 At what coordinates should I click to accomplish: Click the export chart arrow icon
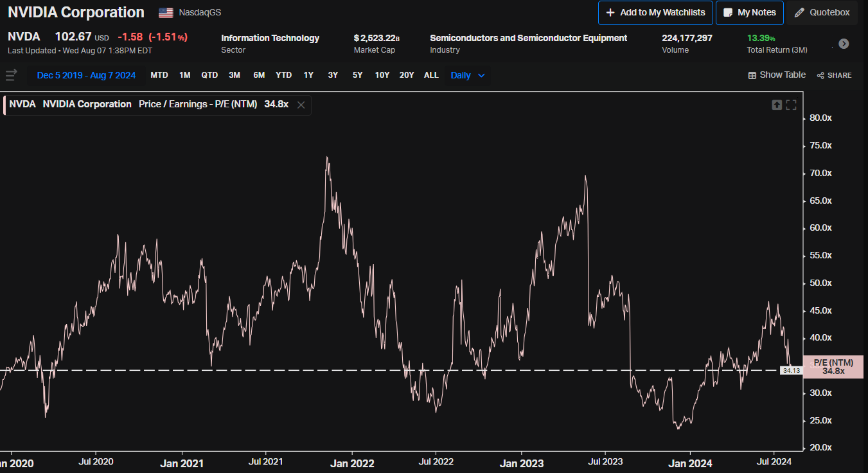(x=777, y=105)
